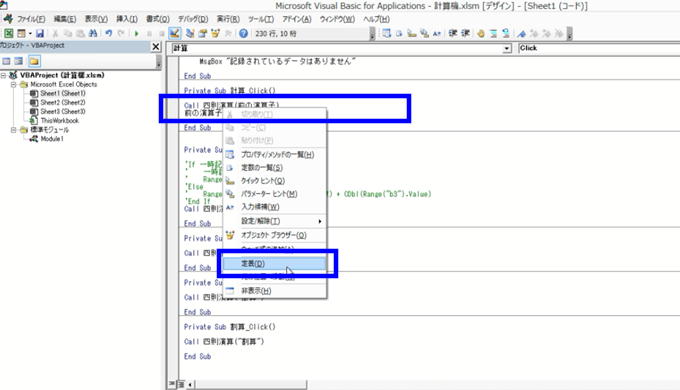Toggle bookmark with the blue flag icon
Image resolution: width=680 pixels, height=390 pixels.
click(521, 33)
